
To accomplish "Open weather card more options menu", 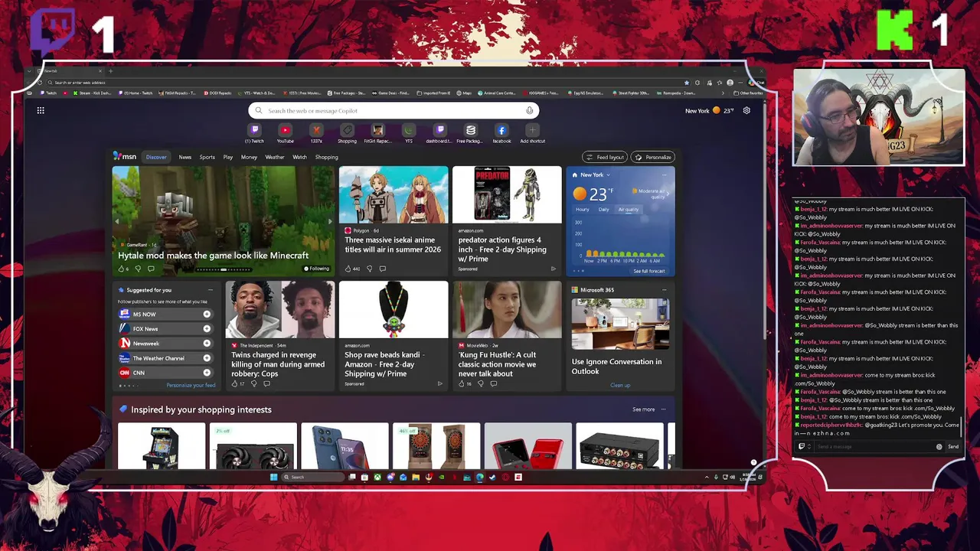I will coord(664,175).
